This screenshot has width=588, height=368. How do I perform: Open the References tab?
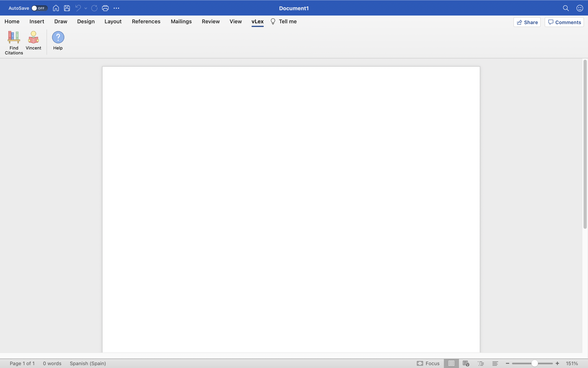pos(146,21)
